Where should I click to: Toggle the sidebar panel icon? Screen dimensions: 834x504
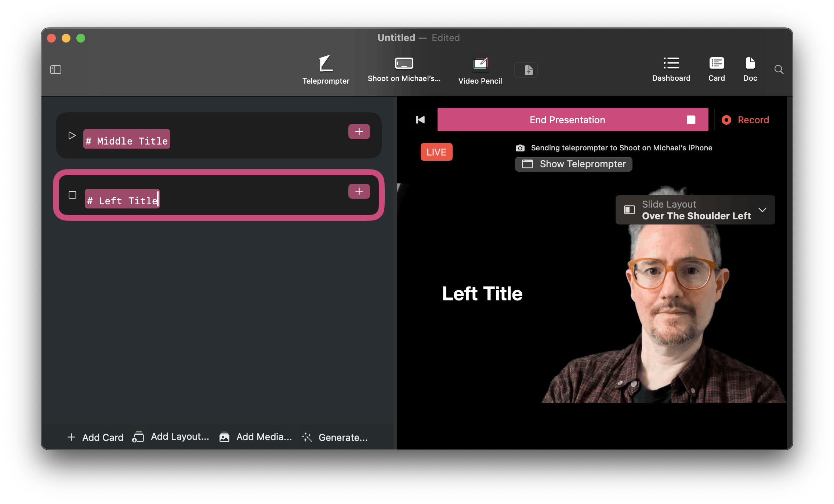[56, 70]
